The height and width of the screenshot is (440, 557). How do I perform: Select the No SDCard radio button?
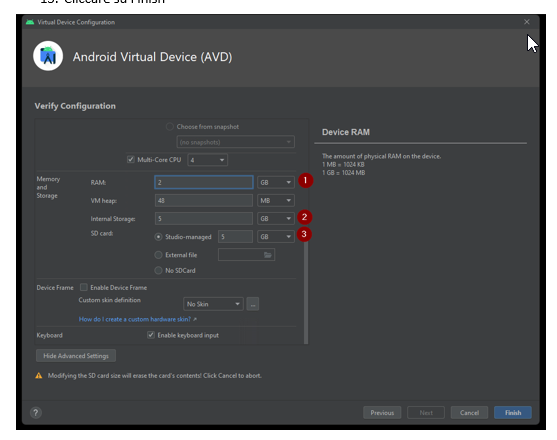158,271
